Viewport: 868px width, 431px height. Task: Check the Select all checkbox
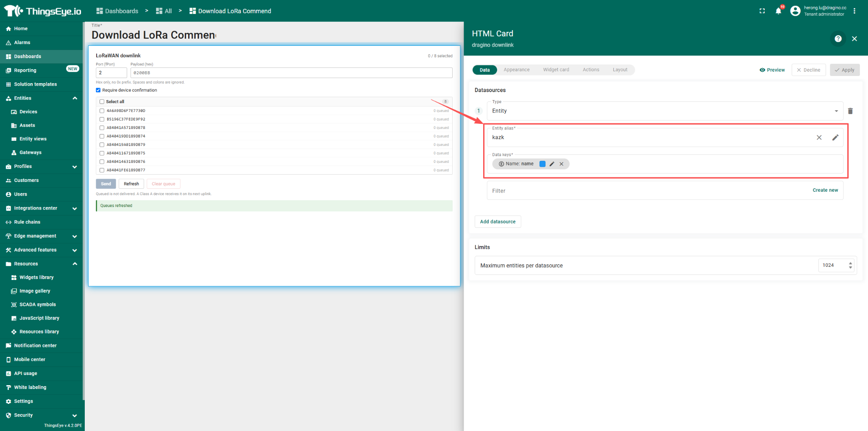(102, 102)
